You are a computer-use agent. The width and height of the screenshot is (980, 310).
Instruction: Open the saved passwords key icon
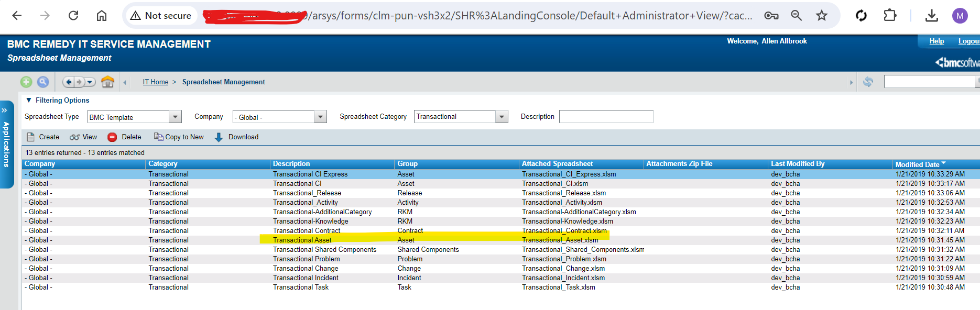point(771,16)
